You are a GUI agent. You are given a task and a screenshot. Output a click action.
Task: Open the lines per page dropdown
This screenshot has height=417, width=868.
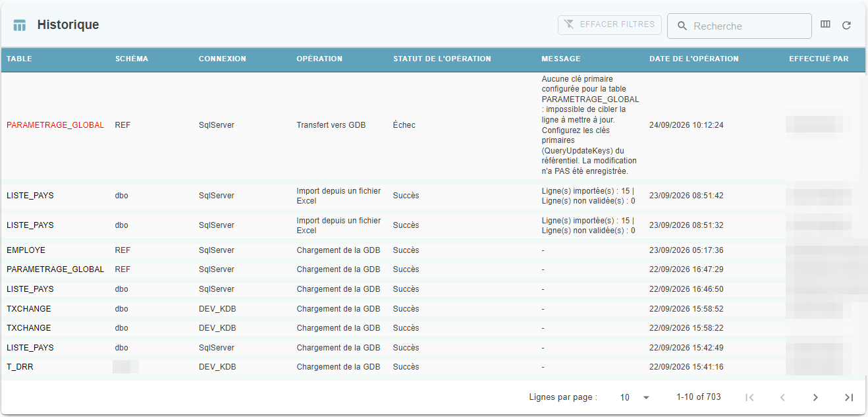pyautogui.click(x=636, y=397)
